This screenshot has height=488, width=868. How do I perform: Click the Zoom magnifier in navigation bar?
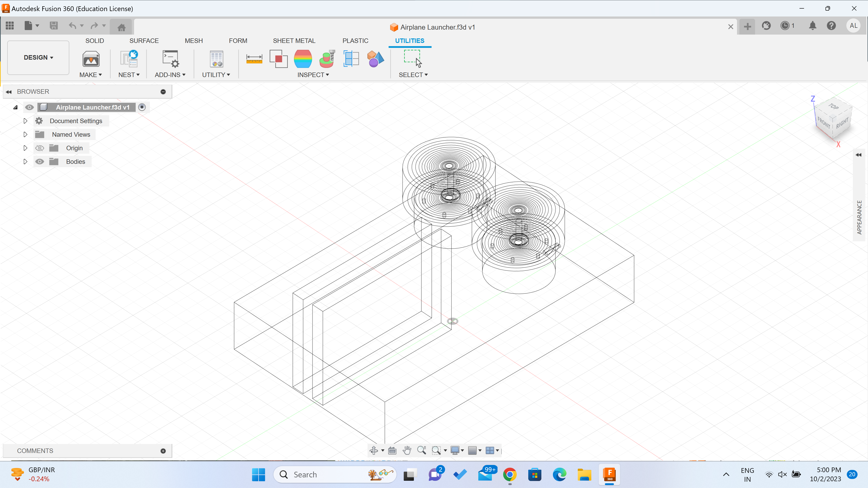pos(422,450)
